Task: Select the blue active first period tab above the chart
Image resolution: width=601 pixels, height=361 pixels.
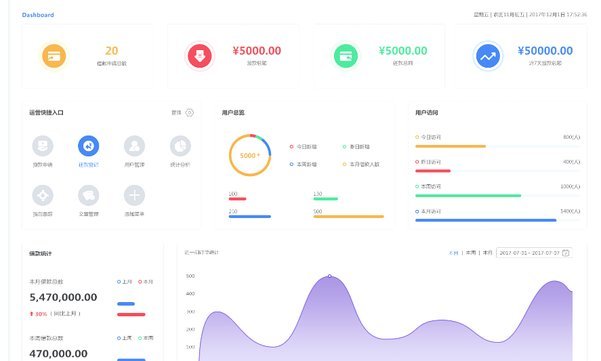Action: [453, 253]
